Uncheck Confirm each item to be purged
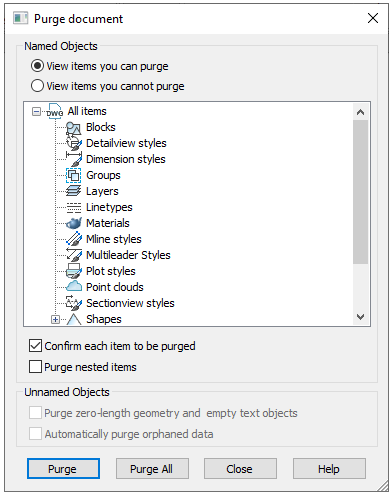 tap(35, 346)
